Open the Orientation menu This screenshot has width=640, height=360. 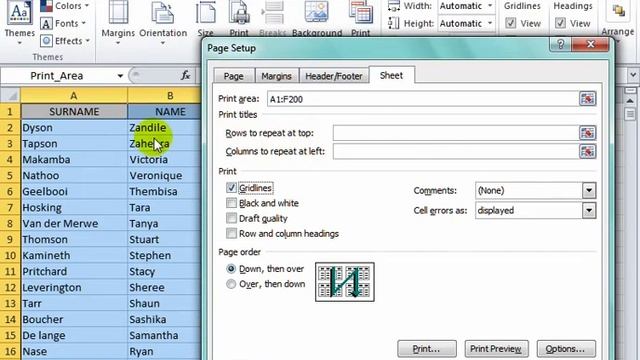click(x=163, y=22)
